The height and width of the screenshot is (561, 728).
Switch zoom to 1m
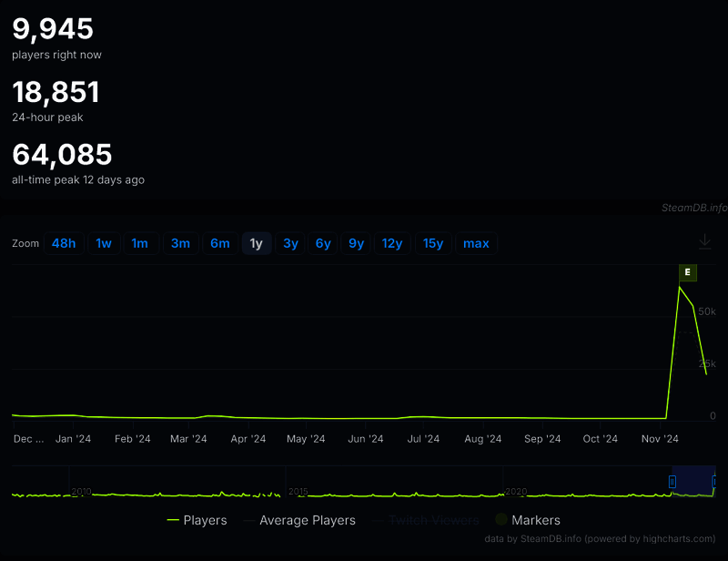[139, 243]
